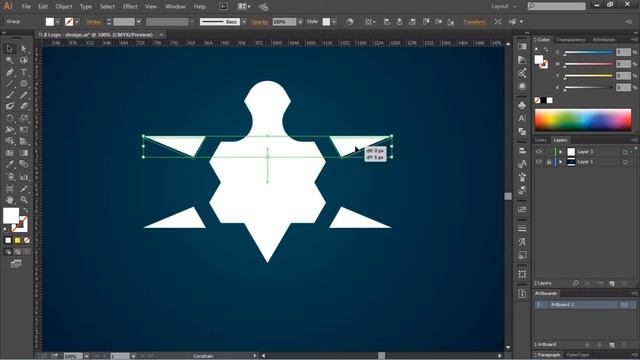Open the Object menu
Screen dimensions: 640x360
64,7
